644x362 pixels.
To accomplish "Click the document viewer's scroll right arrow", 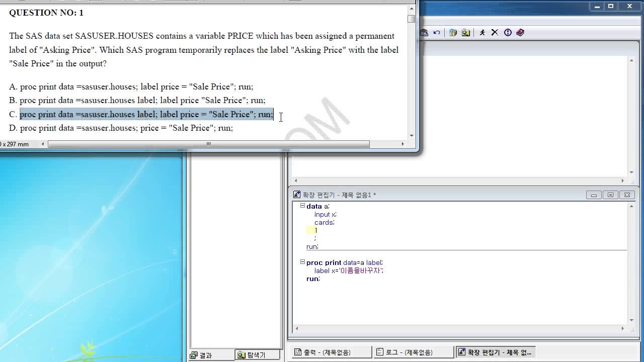I will point(403,144).
